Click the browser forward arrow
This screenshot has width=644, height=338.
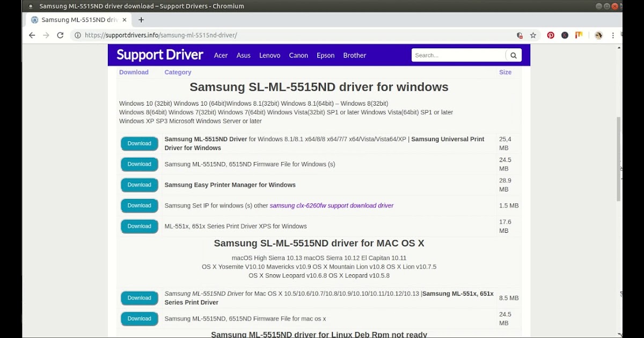pos(46,35)
